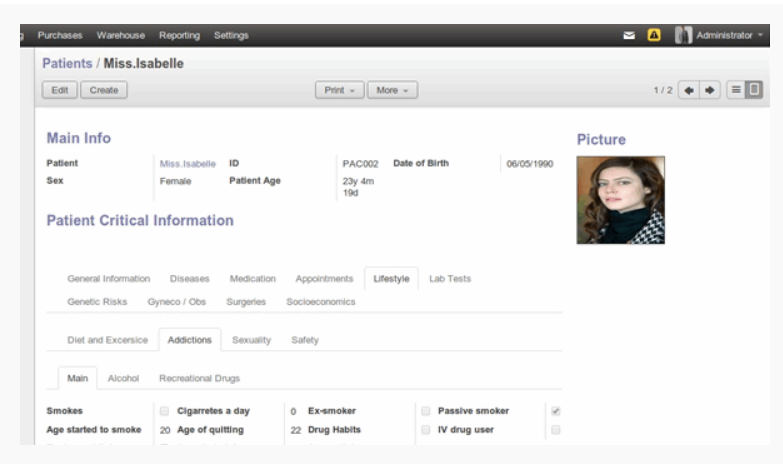
Task: Click the yellow warning alert icon
Action: point(654,35)
